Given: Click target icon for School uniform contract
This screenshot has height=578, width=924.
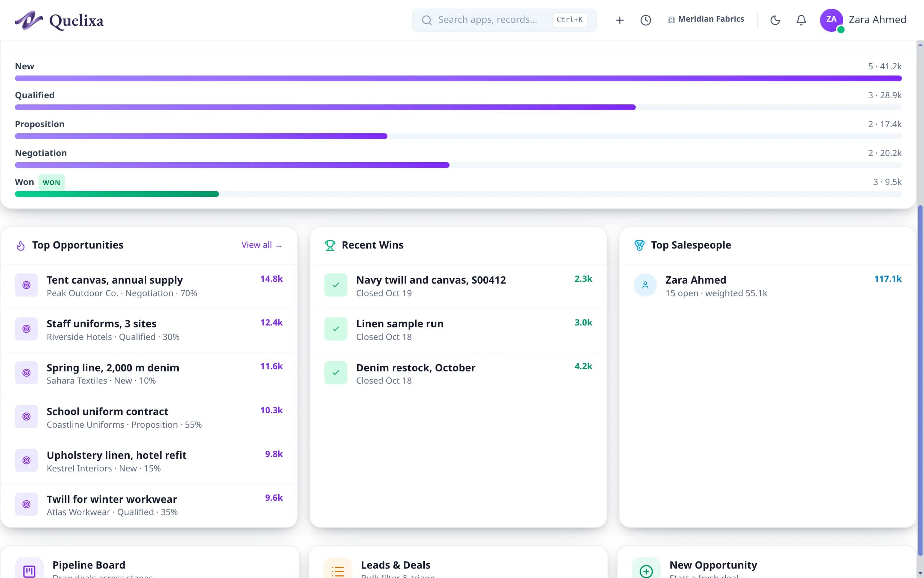Looking at the screenshot, I should tap(26, 416).
